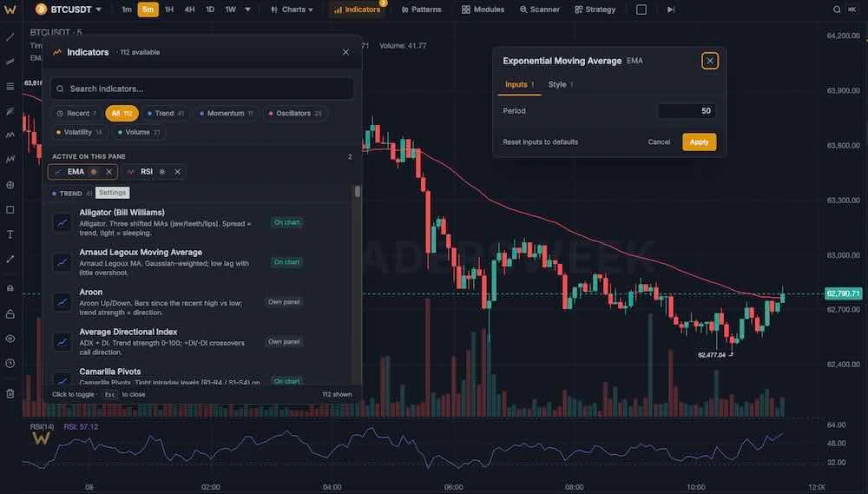Click indicators list scrollbar thumb
868x494 pixels.
coord(357,192)
